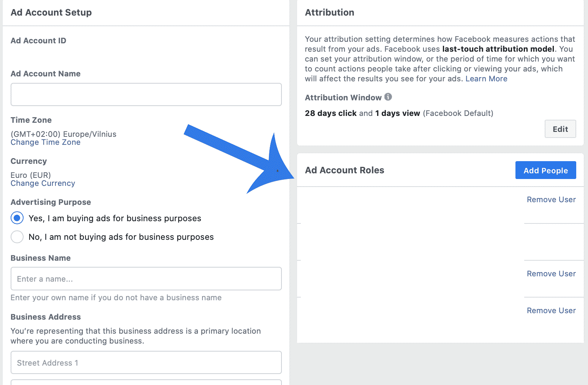Edit the attribution window settings
Image resolution: width=588 pixels, height=385 pixels.
[560, 129]
